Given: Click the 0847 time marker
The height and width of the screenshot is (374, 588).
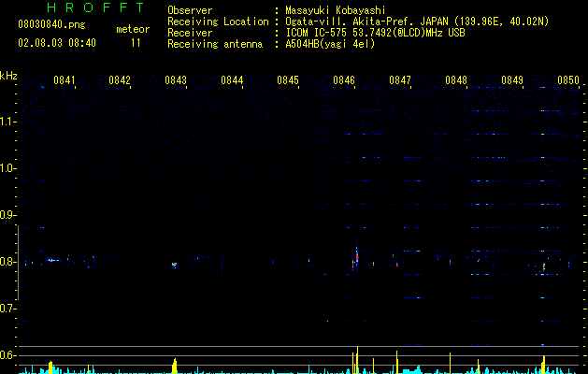Looking at the screenshot, I should point(400,80).
